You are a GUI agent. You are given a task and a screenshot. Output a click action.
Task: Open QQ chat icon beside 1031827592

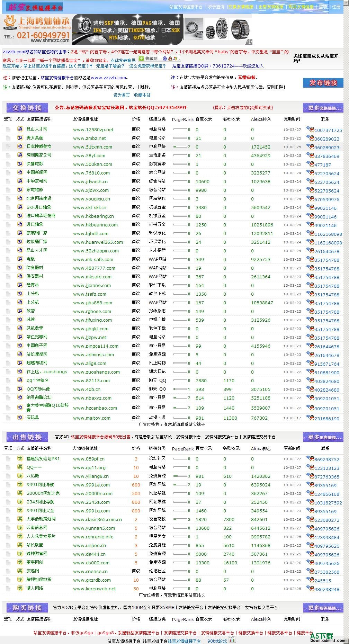(x=310, y=502)
